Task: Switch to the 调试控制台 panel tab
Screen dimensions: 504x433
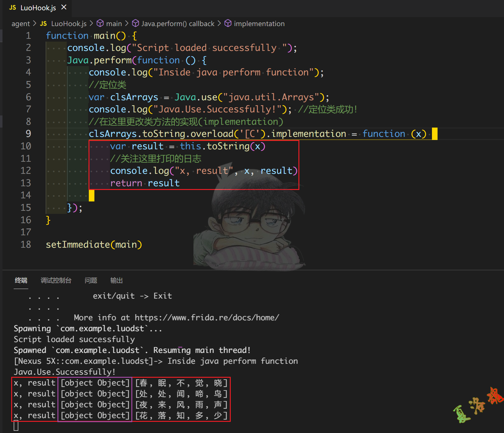Action: (x=56, y=280)
